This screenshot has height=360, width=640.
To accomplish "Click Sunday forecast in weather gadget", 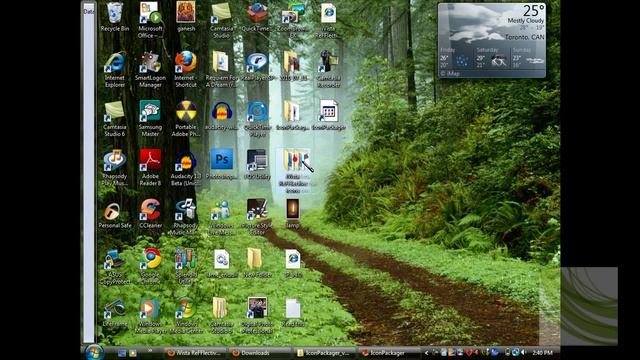I will click(528, 58).
